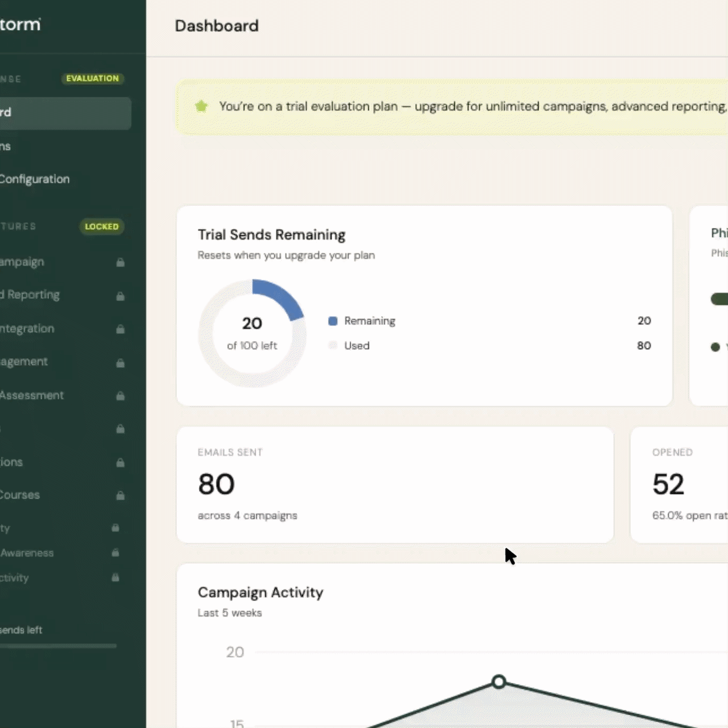
Task: Click the lock icon next to "Reporting"
Action: click(121, 296)
